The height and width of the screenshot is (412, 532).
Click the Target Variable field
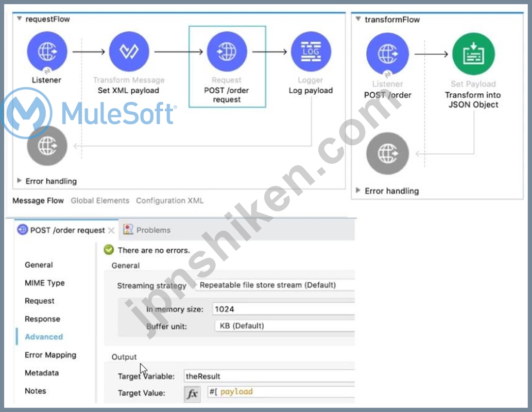(x=269, y=376)
